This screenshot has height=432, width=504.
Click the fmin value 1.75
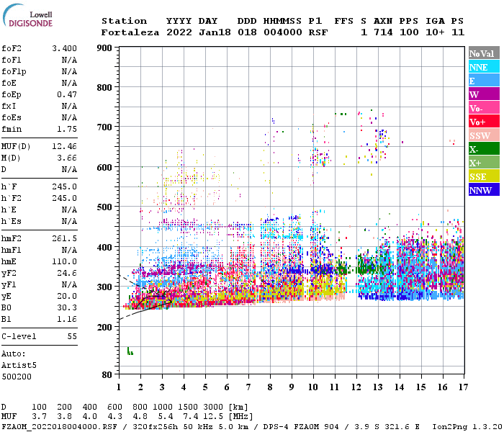[67, 129]
